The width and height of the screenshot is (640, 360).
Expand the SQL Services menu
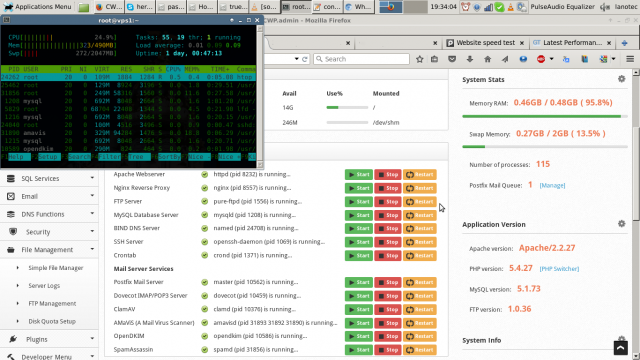click(49, 178)
